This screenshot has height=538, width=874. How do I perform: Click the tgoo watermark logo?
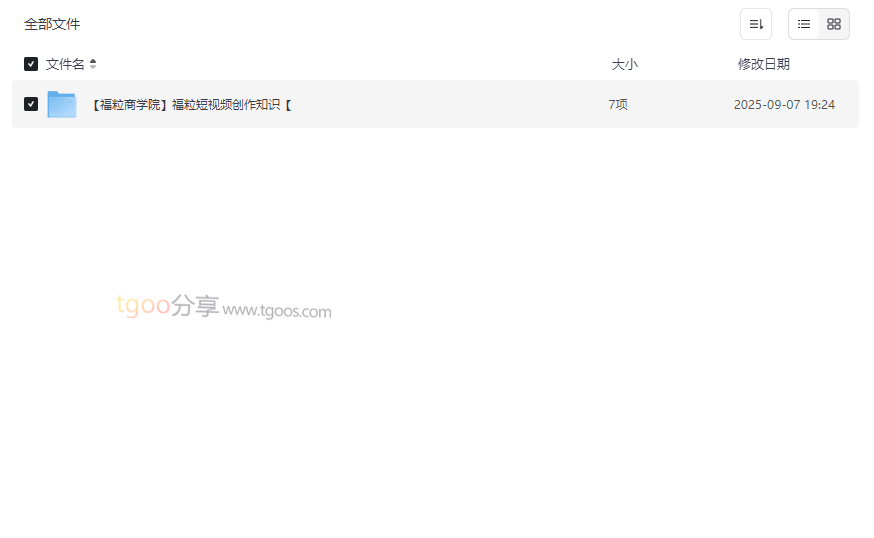tap(143, 305)
